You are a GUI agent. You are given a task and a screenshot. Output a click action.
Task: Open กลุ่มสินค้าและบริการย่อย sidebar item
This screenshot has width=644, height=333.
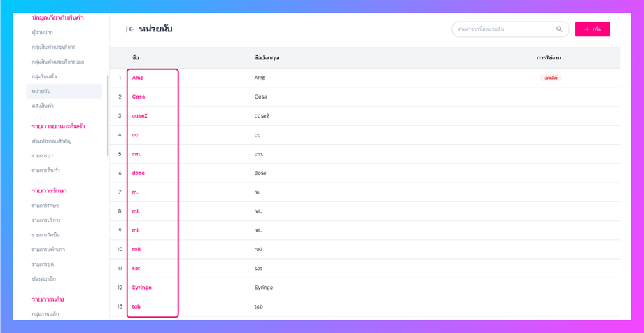pos(57,62)
